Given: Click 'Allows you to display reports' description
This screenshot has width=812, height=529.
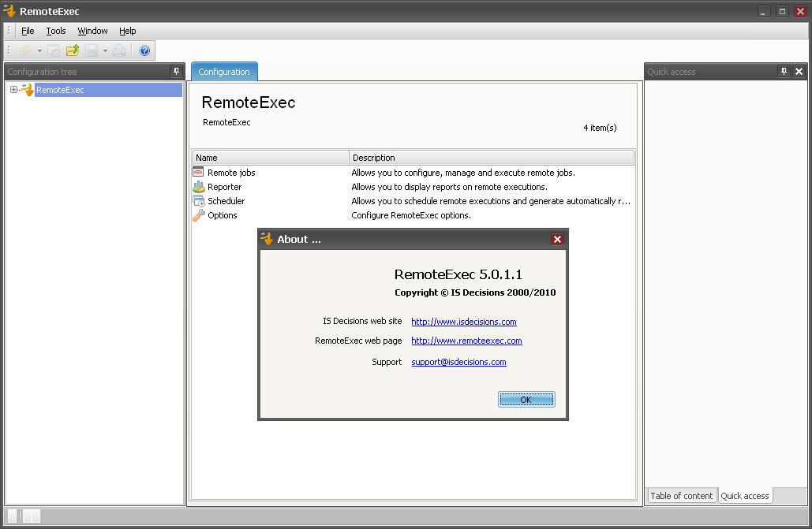Looking at the screenshot, I should pos(449,187).
